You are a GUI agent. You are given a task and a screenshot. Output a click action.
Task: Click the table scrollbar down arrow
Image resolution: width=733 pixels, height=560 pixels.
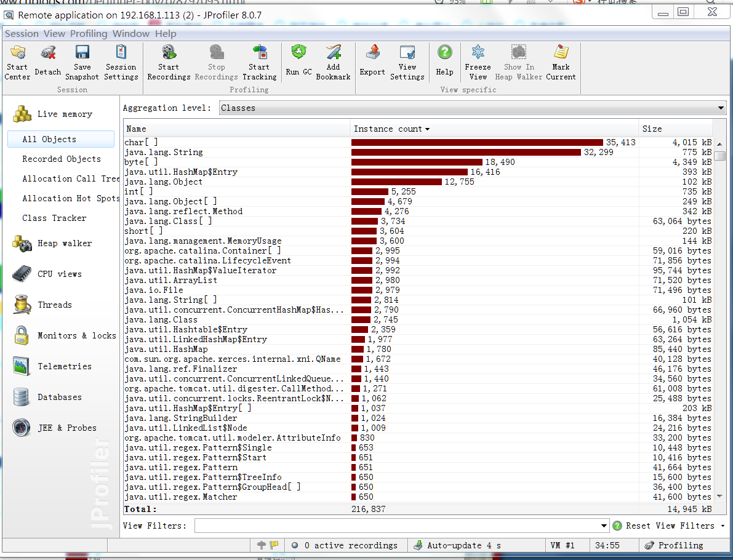720,496
